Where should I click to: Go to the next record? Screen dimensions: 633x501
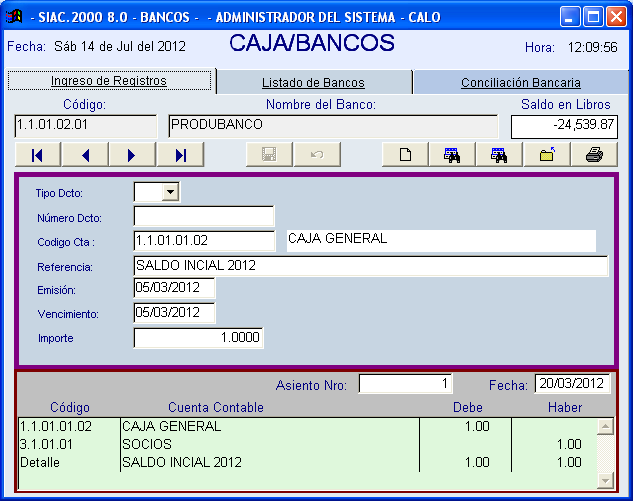132,155
